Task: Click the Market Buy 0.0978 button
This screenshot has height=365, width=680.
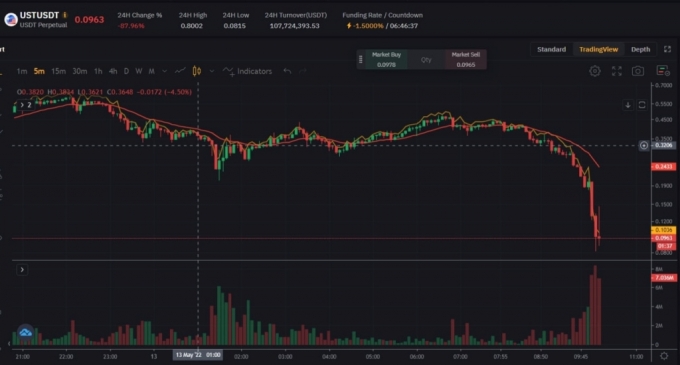Action: 386,60
